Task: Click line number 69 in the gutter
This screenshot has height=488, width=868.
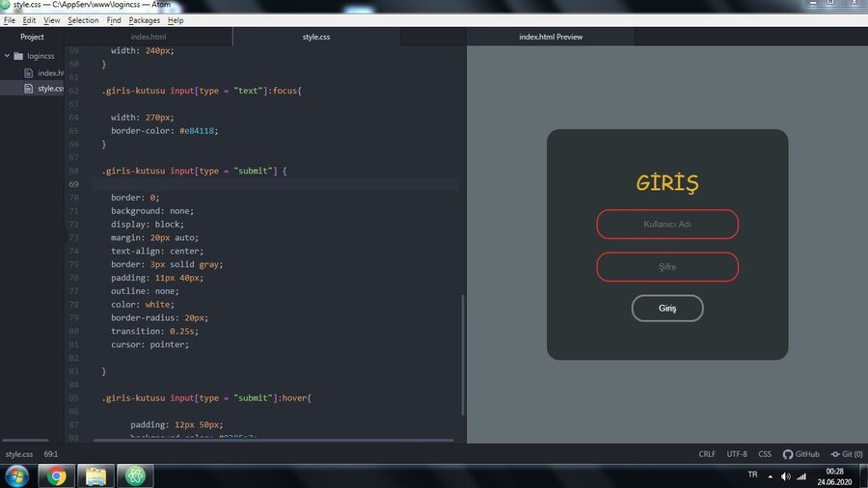Action: tap(73, 184)
